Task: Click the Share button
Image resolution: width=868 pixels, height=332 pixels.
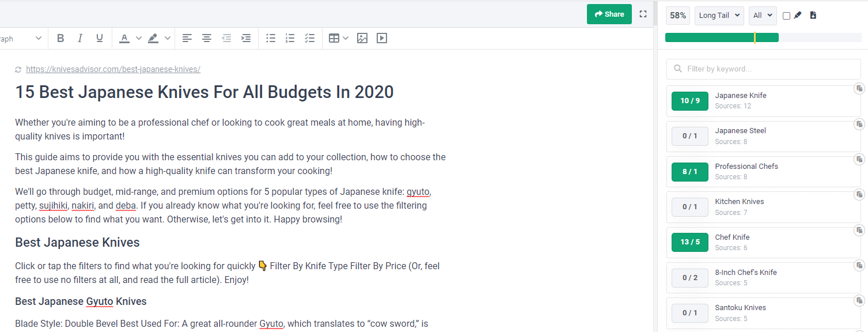Action: [x=609, y=14]
